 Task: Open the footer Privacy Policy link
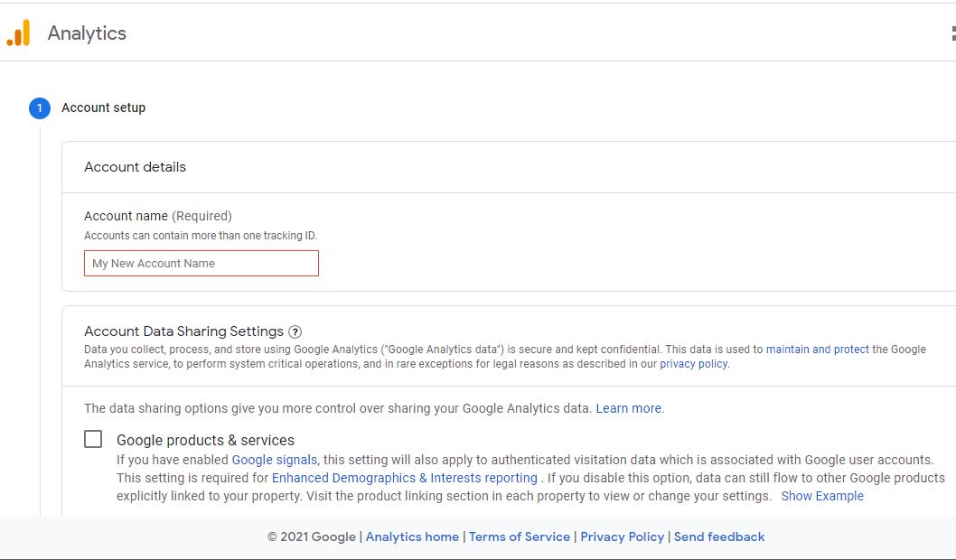pos(622,537)
